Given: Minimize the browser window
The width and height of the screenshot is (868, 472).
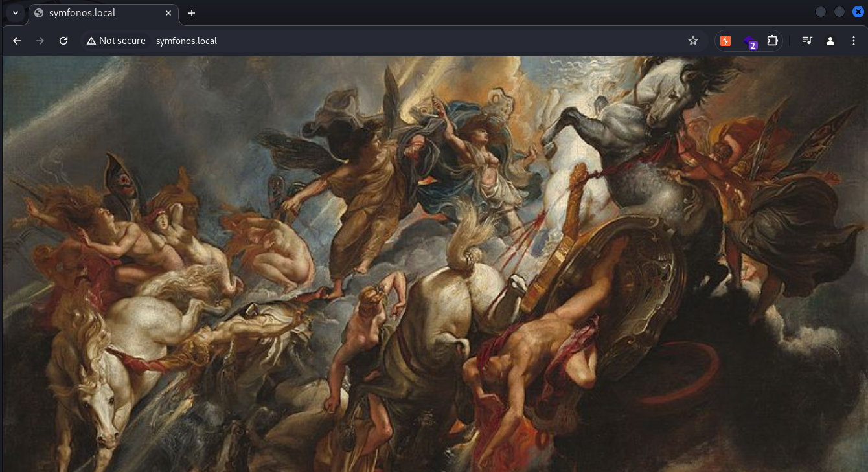Looking at the screenshot, I should [821, 12].
